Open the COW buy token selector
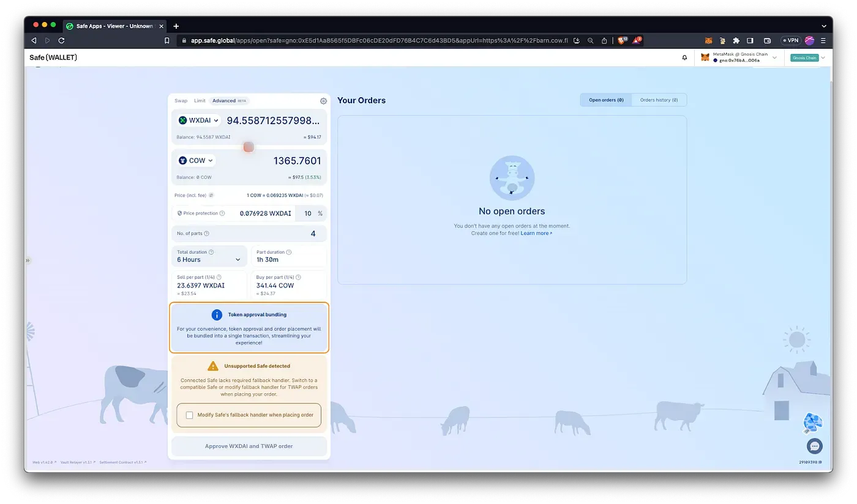The image size is (857, 504). 196,160
